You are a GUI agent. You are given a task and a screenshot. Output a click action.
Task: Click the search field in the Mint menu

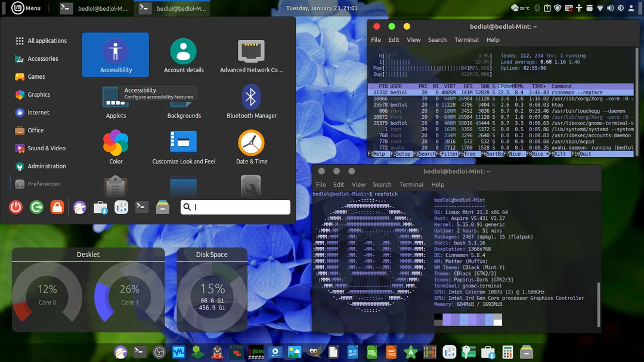point(235,207)
